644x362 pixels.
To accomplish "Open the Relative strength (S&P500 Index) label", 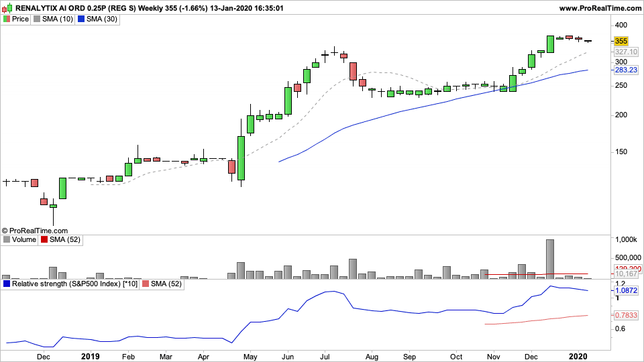I will pyautogui.click(x=74, y=284).
